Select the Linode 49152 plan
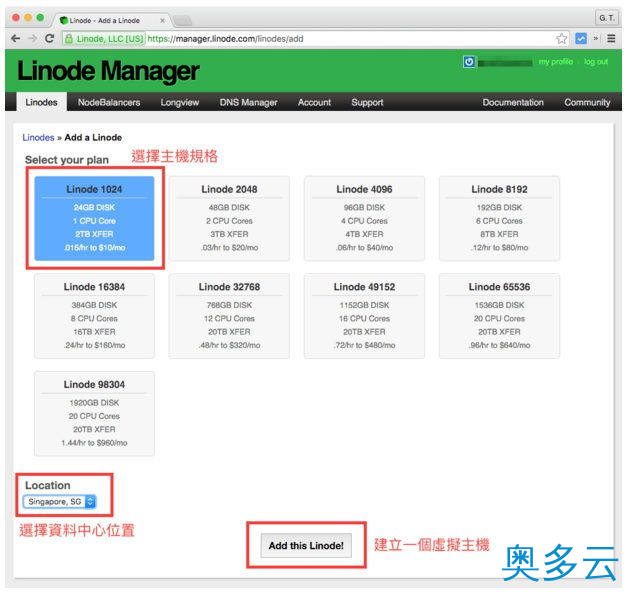The height and width of the screenshot is (592, 629). click(x=364, y=316)
